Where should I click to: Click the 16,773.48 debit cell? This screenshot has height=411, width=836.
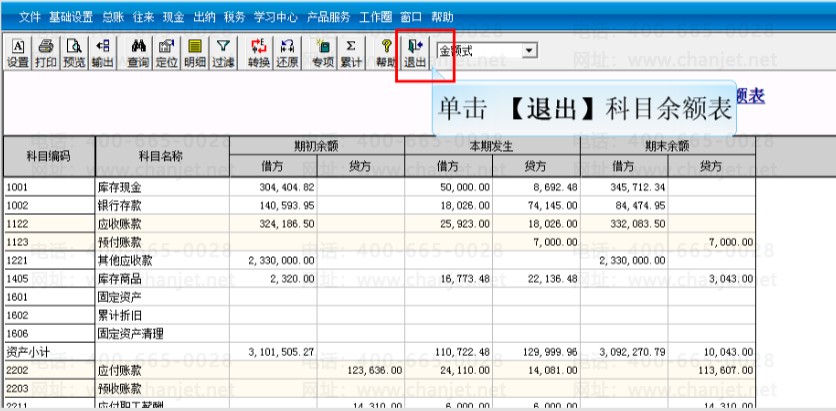(x=449, y=279)
